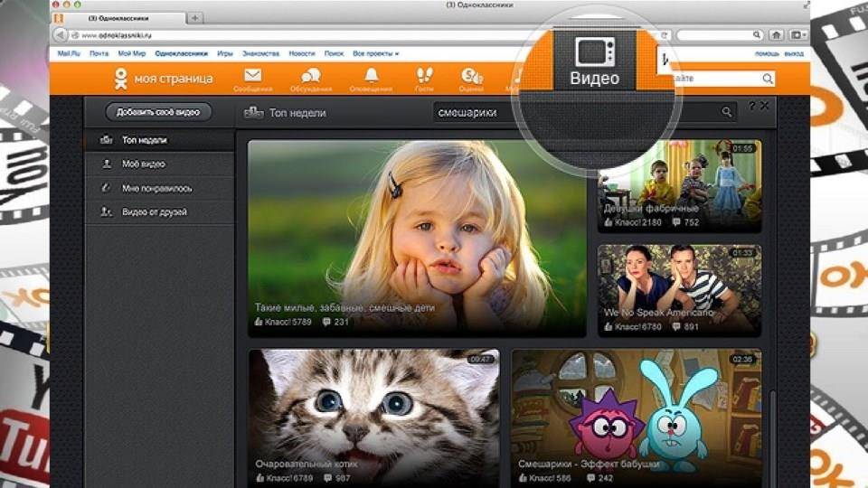
Task: Open the Оценки icon
Action: coord(471,77)
